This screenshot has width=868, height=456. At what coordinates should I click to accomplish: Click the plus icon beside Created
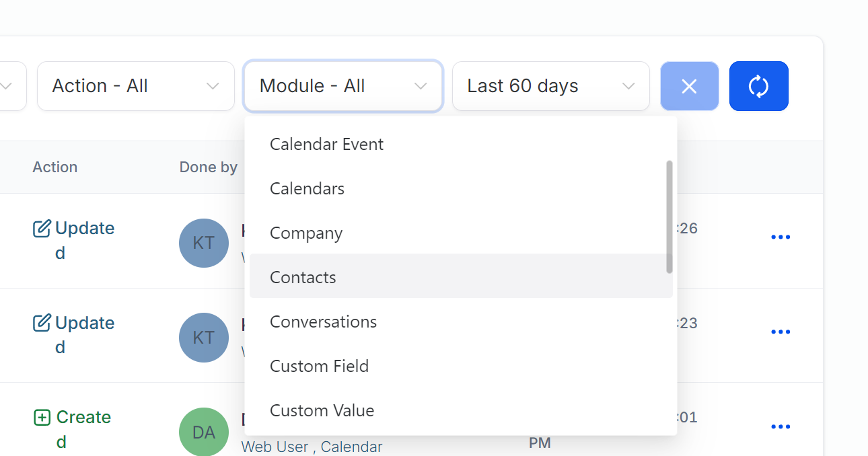click(x=42, y=418)
